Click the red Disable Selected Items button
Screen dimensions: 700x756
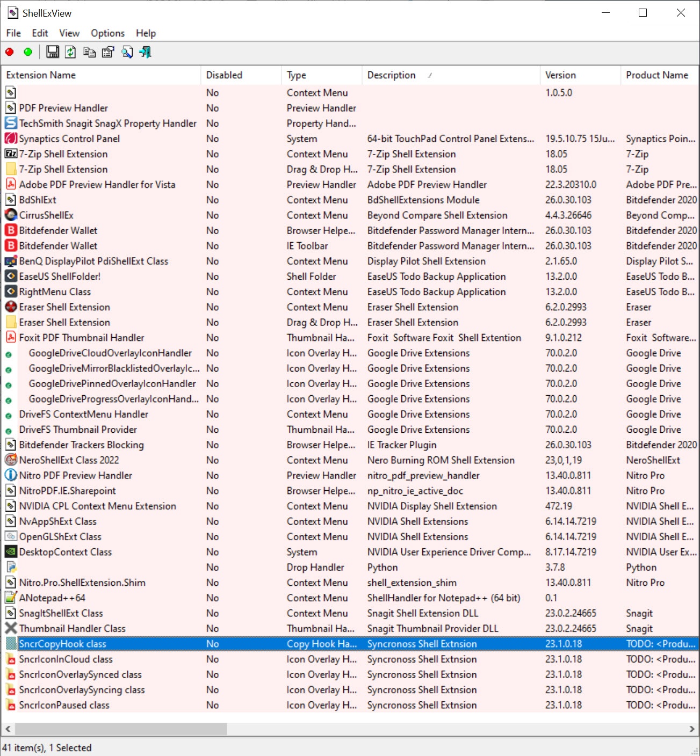tap(10, 52)
